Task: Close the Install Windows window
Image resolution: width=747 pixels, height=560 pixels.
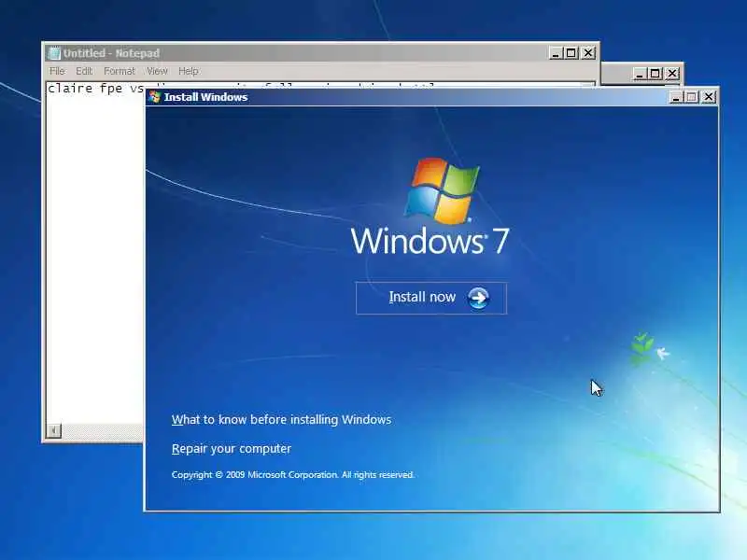Action: (x=709, y=97)
